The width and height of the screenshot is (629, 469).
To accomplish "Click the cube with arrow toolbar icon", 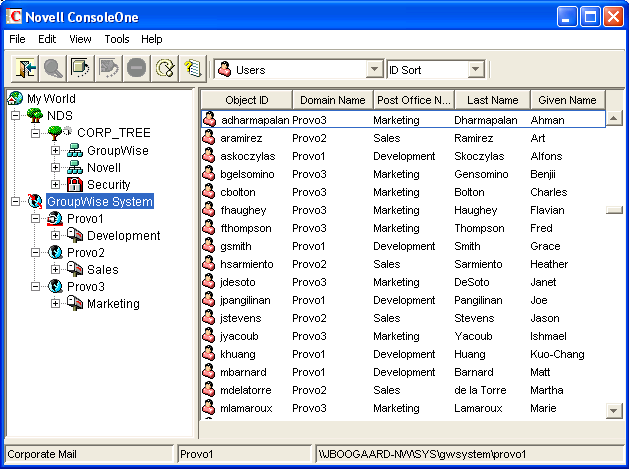I will [x=81, y=69].
